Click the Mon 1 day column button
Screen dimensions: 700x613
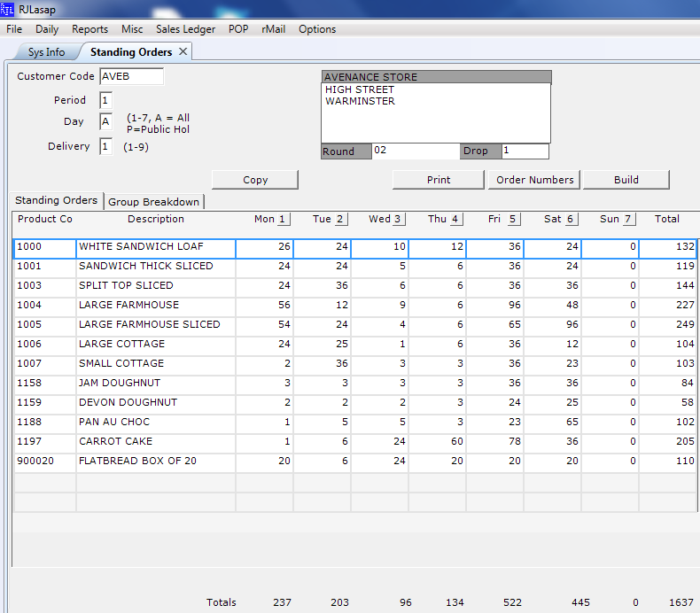[x=283, y=219]
